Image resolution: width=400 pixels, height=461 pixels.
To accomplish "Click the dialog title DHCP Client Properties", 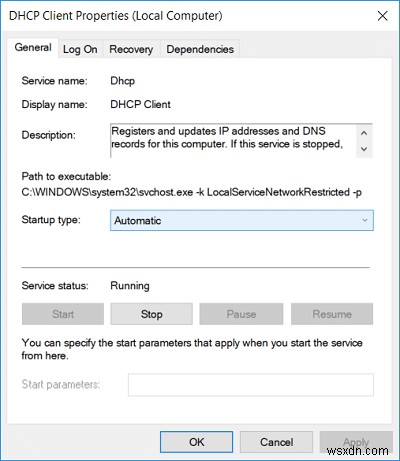I will (115, 16).
